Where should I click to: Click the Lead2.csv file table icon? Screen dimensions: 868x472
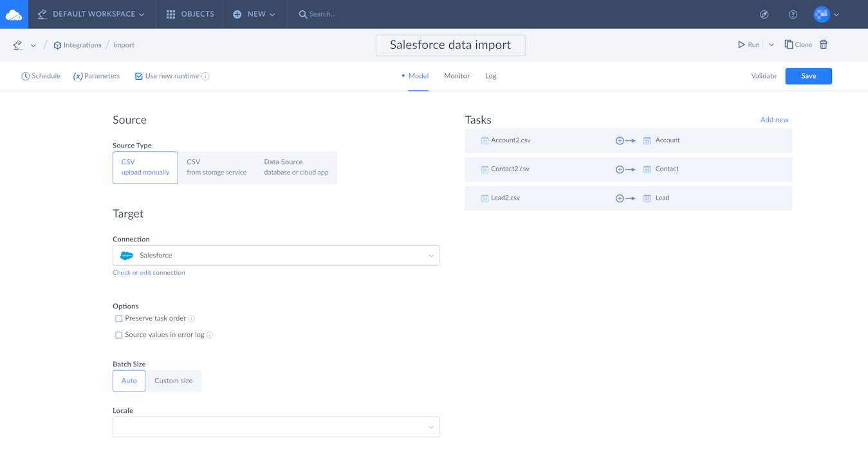click(485, 198)
